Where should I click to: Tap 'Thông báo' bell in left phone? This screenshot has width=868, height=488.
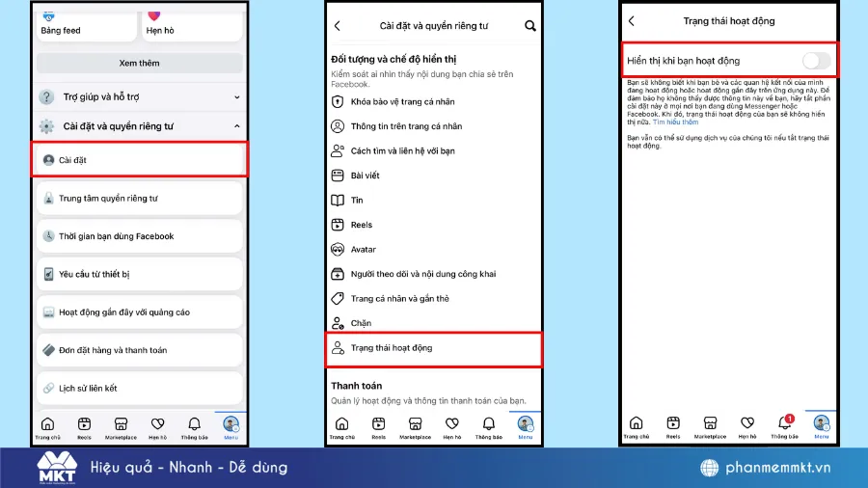[x=194, y=427]
